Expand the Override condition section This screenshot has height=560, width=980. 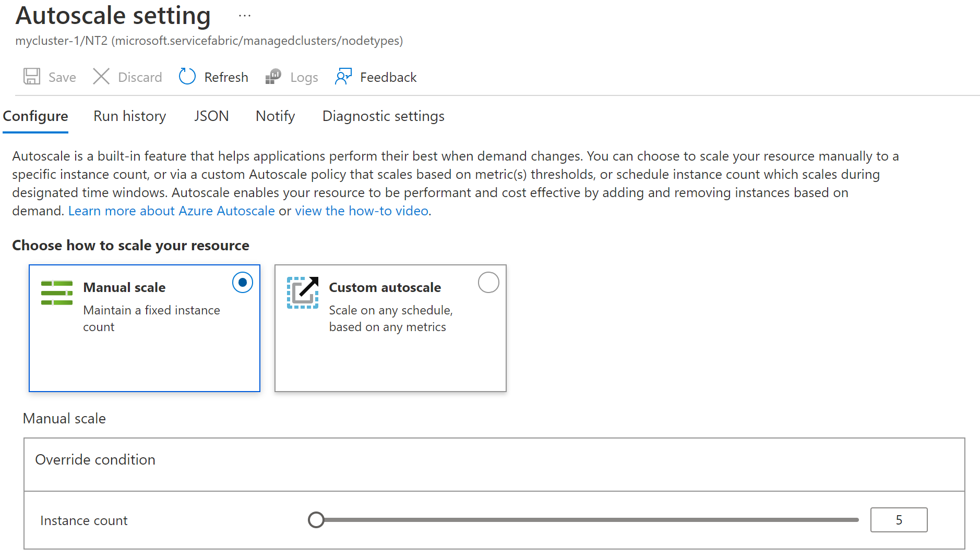pyautogui.click(x=95, y=459)
